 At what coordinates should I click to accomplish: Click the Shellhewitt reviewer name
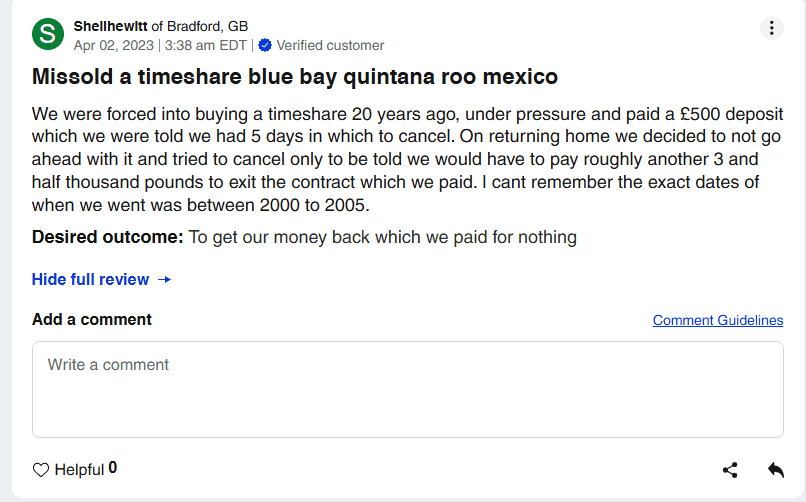coord(111,26)
